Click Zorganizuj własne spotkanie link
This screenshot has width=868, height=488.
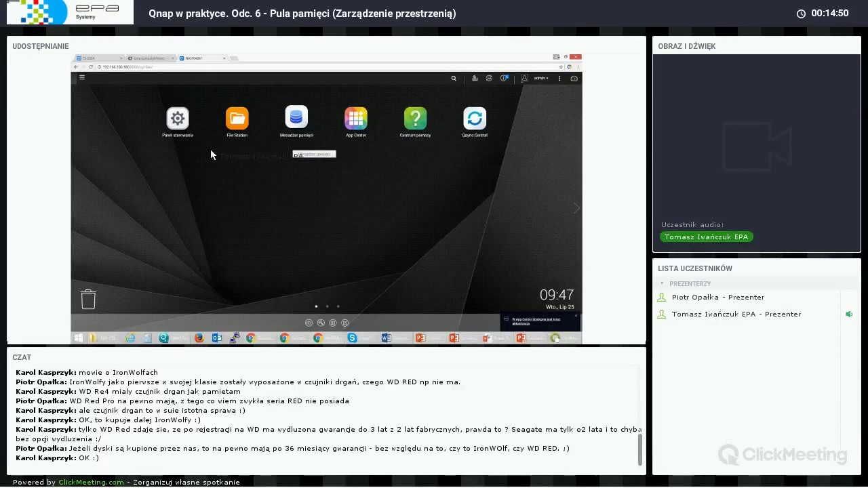[x=186, y=483]
